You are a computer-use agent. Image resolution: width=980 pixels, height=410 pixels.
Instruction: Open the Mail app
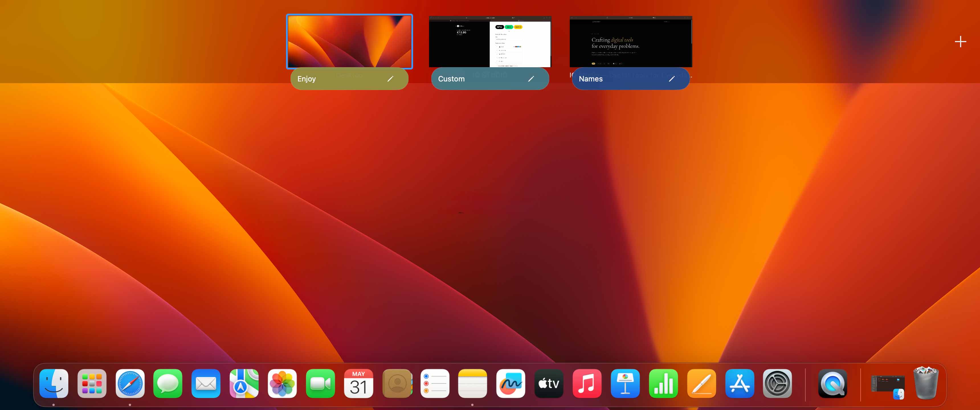point(206,383)
